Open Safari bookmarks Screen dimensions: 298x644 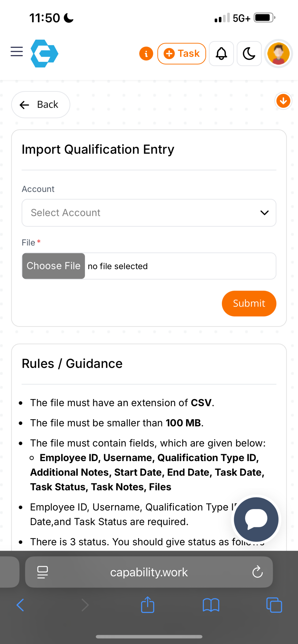tap(211, 605)
